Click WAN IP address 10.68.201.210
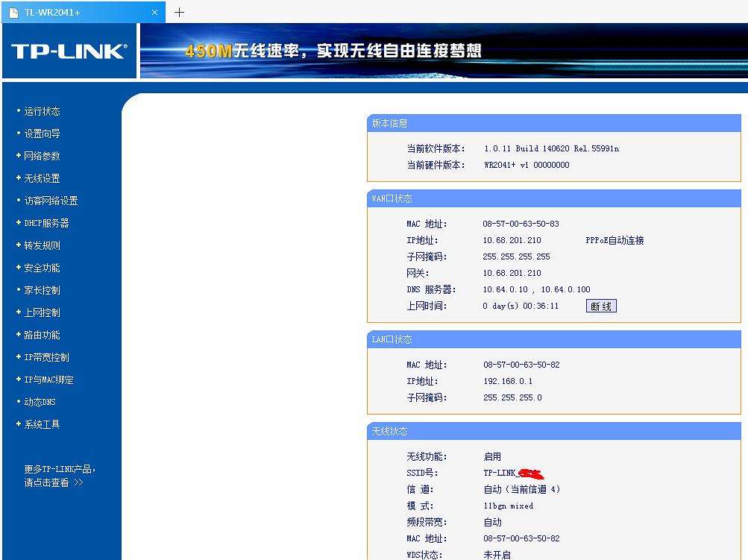Screen dimensions: 748x560 pyautogui.click(x=512, y=240)
